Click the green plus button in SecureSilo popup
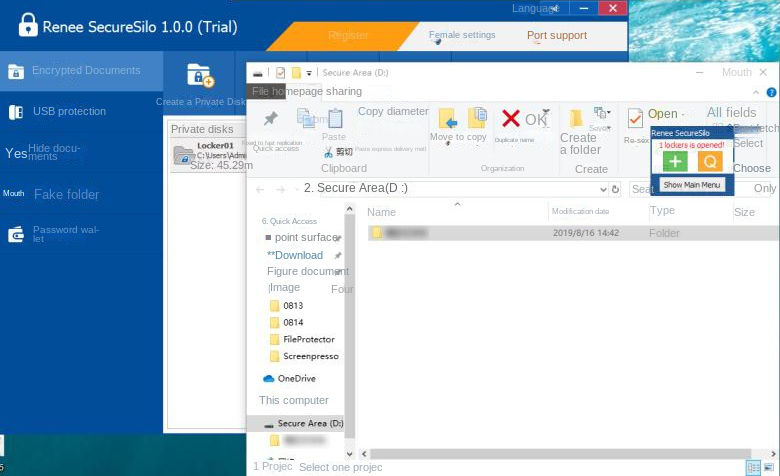This screenshot has height=476, width=780. (x=675, y=161)
